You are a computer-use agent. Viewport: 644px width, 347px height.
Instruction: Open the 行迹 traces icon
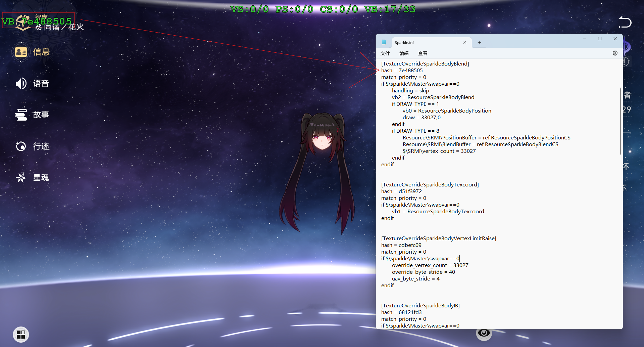21,146
